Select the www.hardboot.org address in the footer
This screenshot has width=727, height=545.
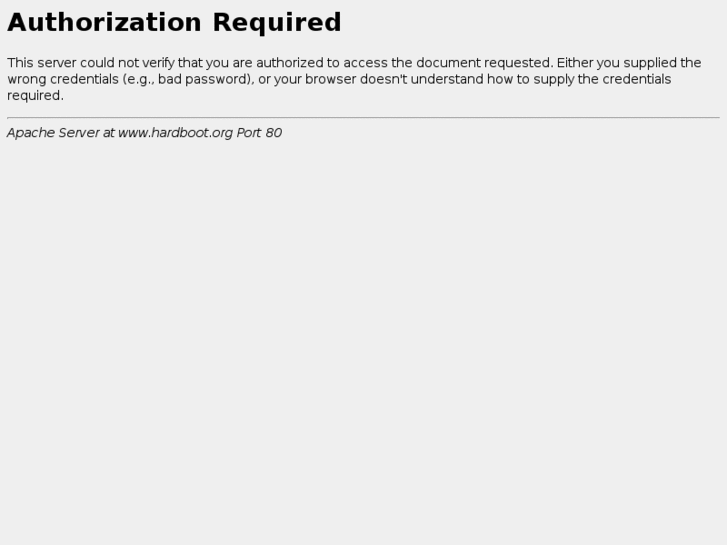[175, 133]
